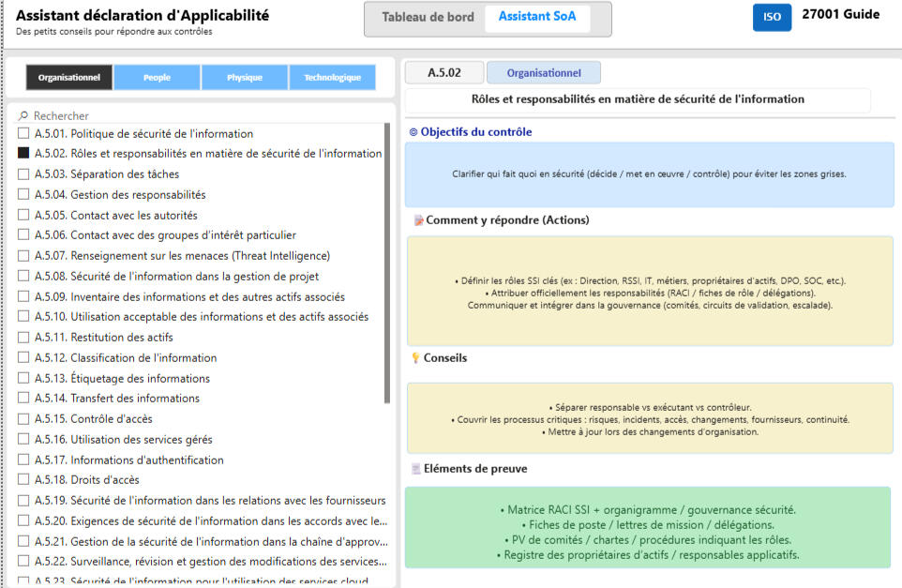Select the People category tab
The image size is (902, 588).
(x=157, y=77)
